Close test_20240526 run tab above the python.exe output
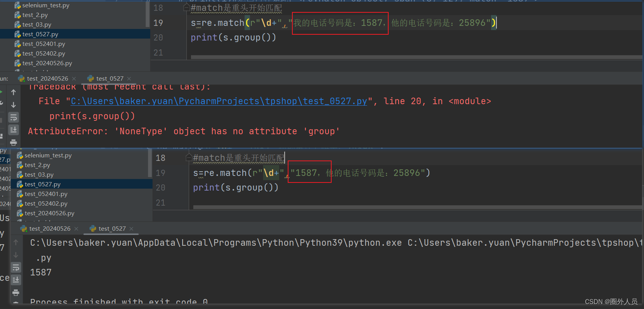The height and width of the screenshot is (309, 644). [x=76, y=229]
